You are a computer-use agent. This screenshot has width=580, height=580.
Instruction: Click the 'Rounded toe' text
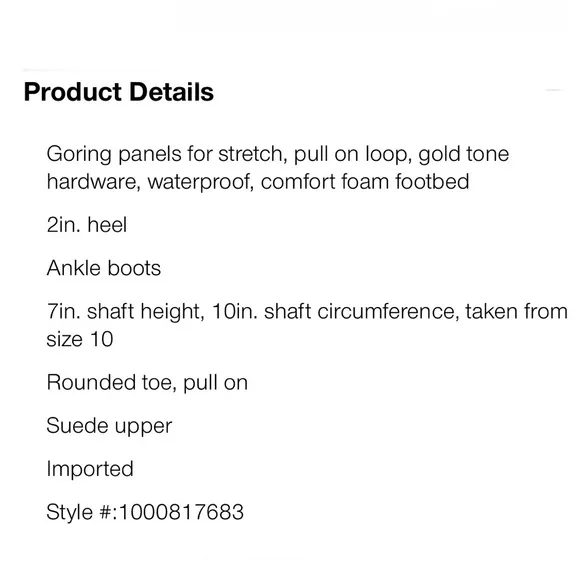click(111, 382)
